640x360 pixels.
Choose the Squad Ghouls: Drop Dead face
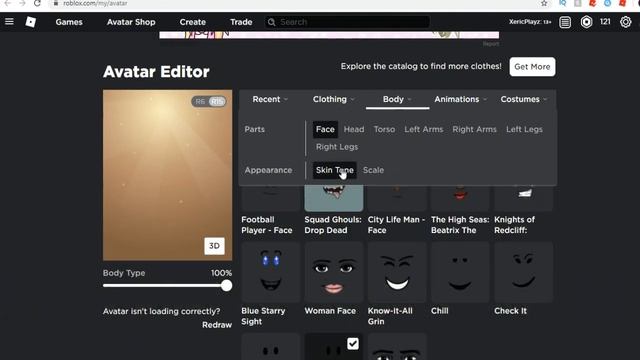[333, 198]
